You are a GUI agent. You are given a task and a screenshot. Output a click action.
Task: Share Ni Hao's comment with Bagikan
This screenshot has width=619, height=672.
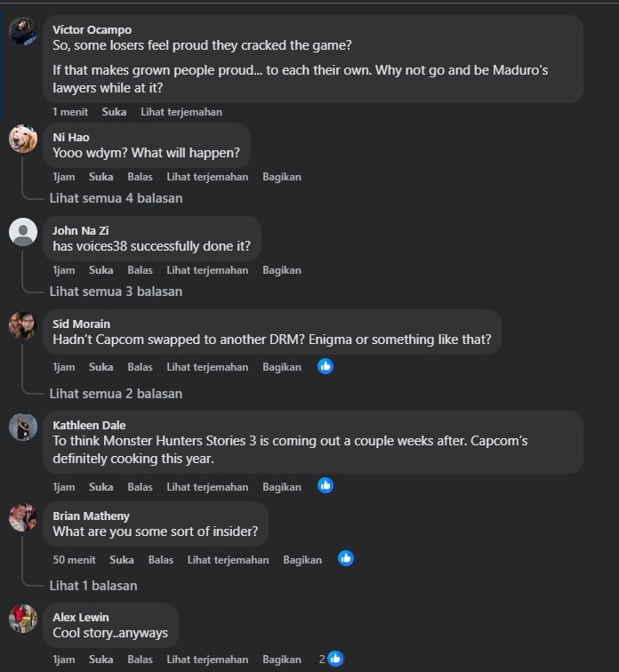click(282, 177)
